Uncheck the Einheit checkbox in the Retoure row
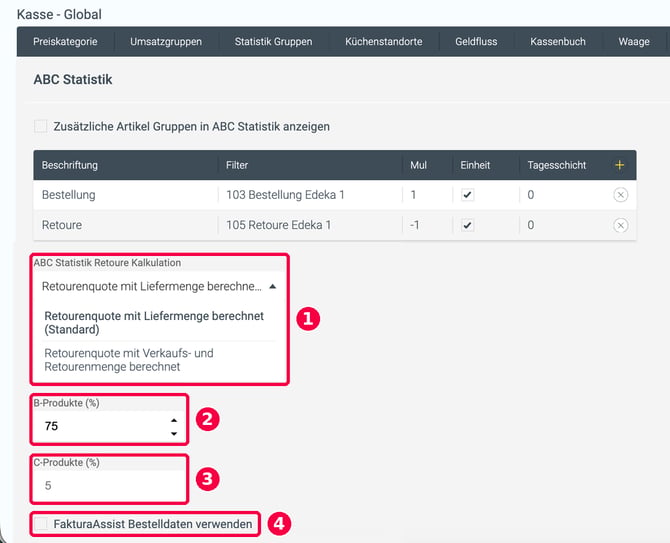Image resolution: width=670 pixels, height=543 pixels. click(467, 225)
